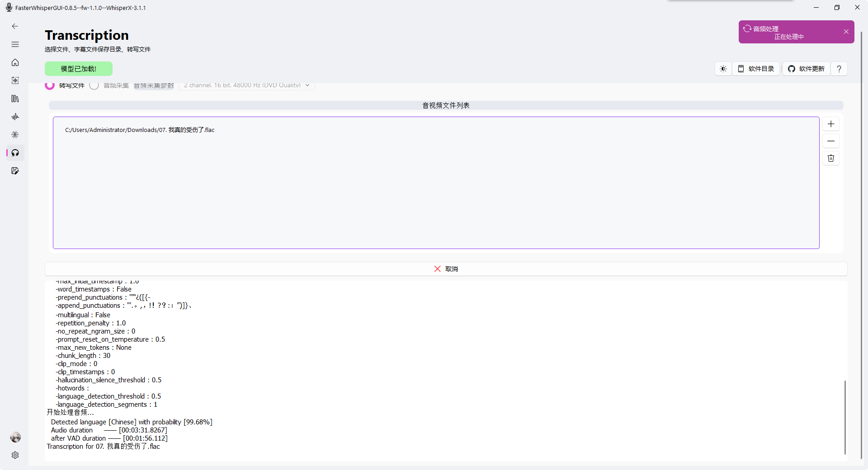Click the 模型已加载 status button
This screenshot has height=470, width=868.
(x=78, y=69)
